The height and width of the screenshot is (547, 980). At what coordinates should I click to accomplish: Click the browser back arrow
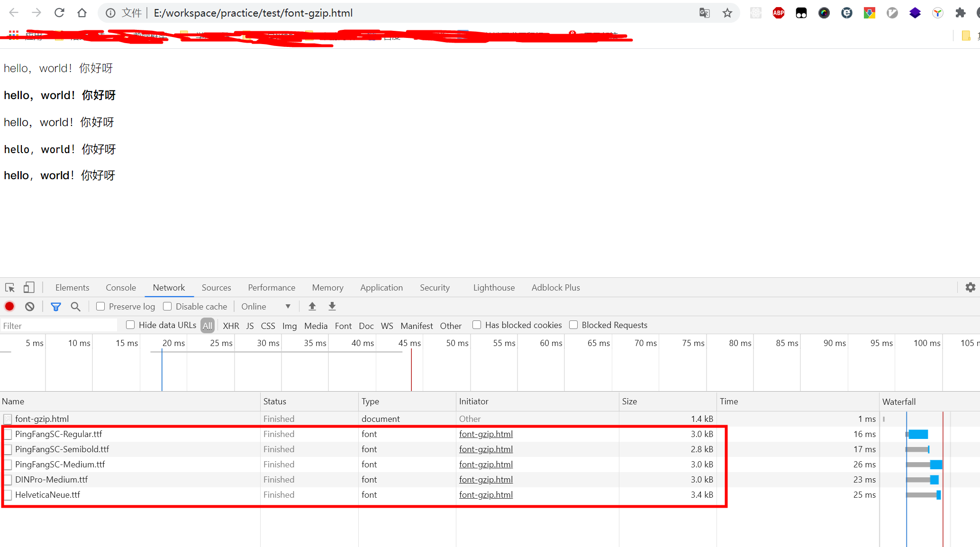[14, 13]
